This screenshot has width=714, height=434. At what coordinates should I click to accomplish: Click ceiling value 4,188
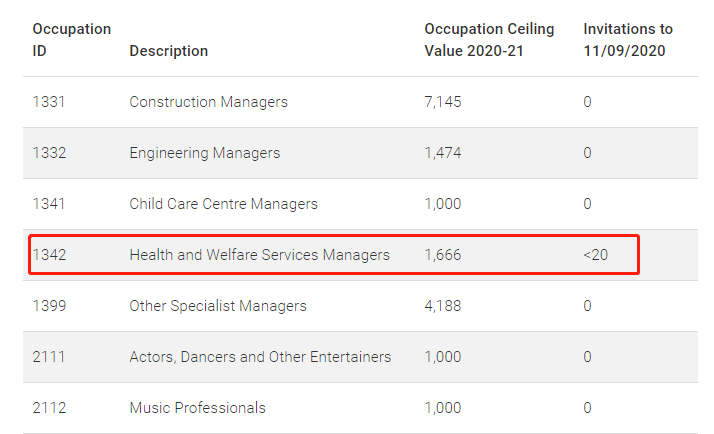(x=443, y=306)
